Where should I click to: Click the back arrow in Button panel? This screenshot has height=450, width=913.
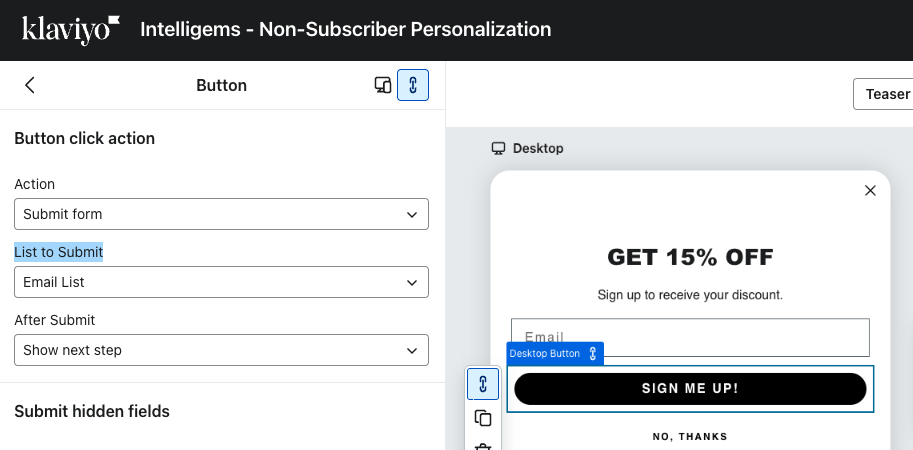coord(30,85)
